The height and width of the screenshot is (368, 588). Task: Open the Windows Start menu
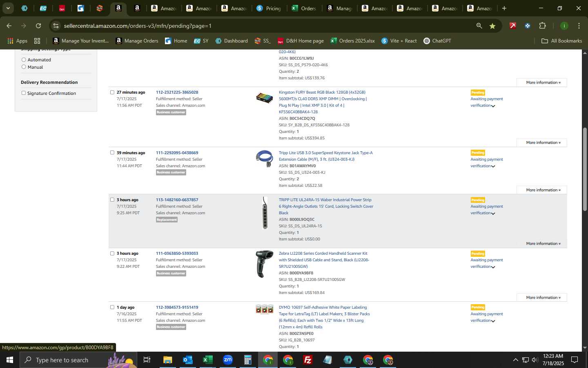10,360
